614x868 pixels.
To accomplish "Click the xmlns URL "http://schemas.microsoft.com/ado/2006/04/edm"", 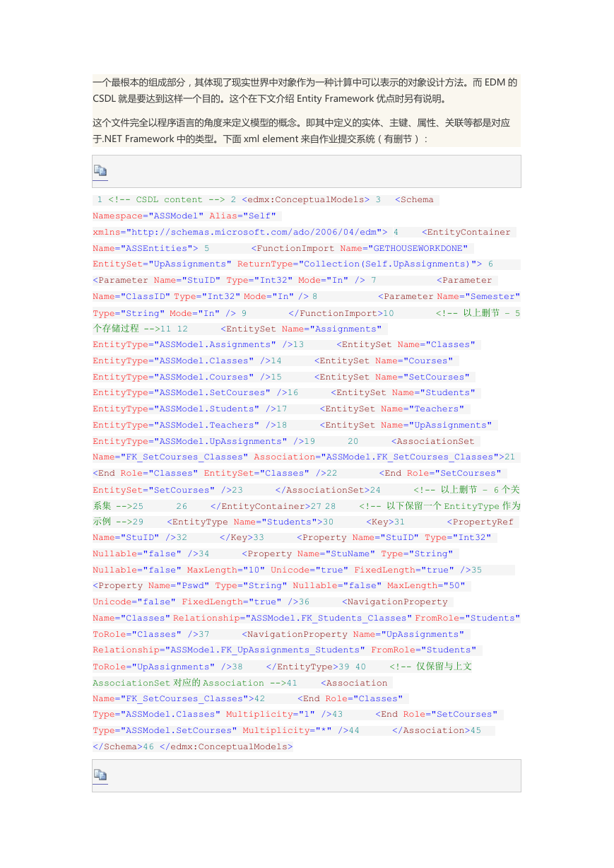I will coord(254,233).
